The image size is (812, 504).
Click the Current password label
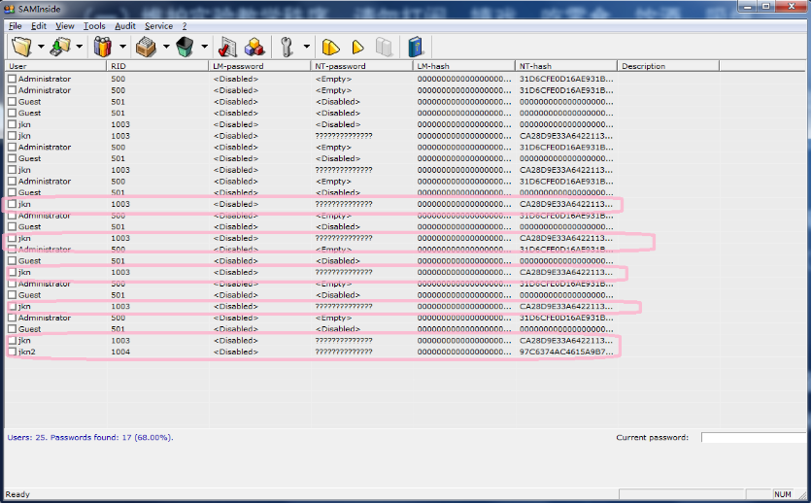point(652,438)
